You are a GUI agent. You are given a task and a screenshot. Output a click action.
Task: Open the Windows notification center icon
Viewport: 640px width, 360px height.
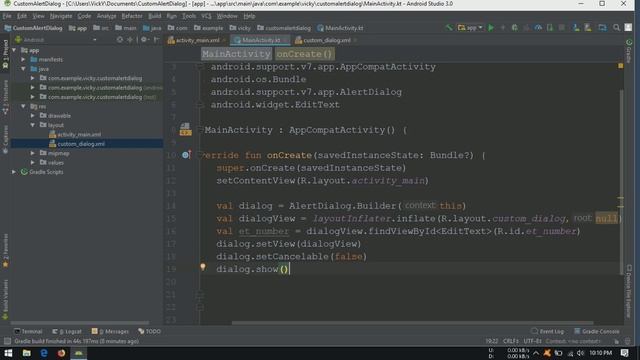(625, 353)
